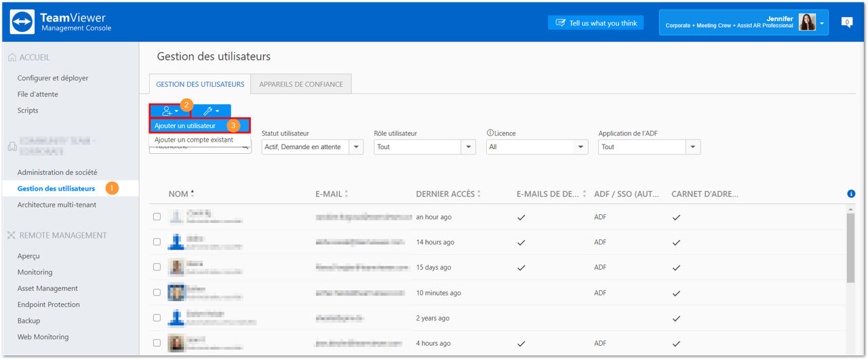This screenshot has width=868, height=360.
Task: Open "File d'attente" in sidebar
Action: point(38,94)
